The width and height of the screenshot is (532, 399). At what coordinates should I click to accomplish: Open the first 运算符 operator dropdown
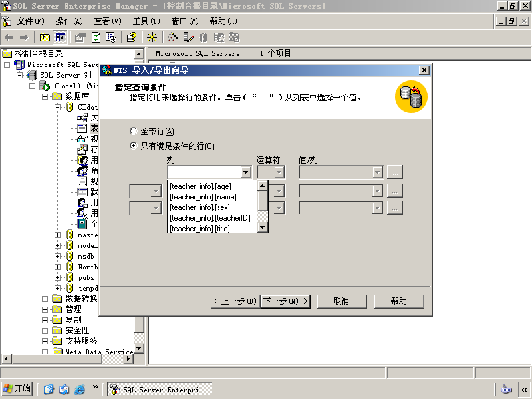(279, 172)
